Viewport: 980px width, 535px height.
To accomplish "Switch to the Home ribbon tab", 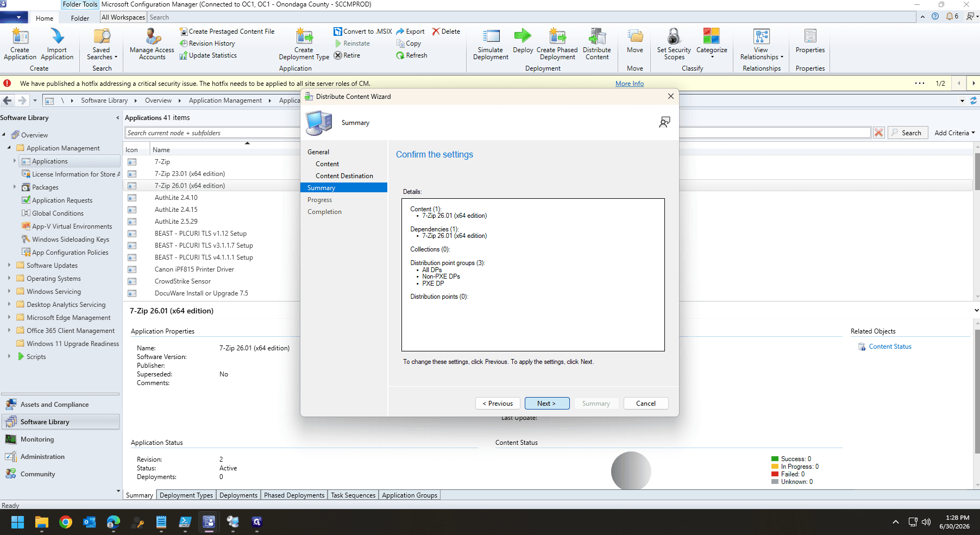I will point(45,18).
